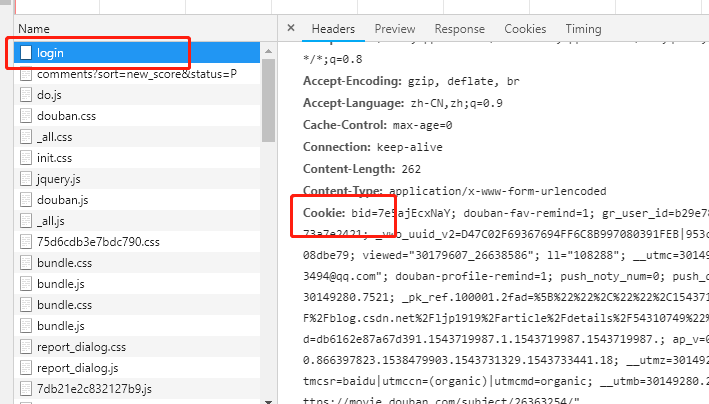Click the Accept-Encoding header line
Viewport: 709px width, 404px height.
pyautogui.click(x=411, y=81)
